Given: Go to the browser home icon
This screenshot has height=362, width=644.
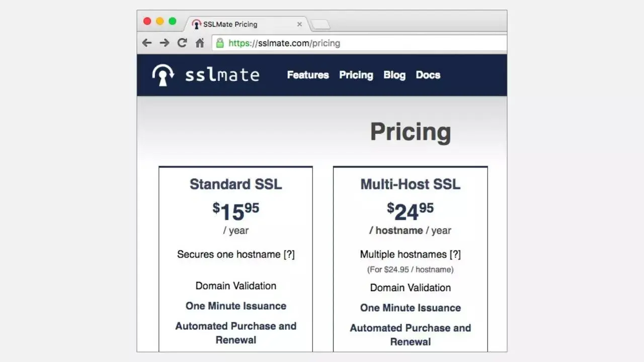Looking at the screenshot, I should [x=200, y=43].
